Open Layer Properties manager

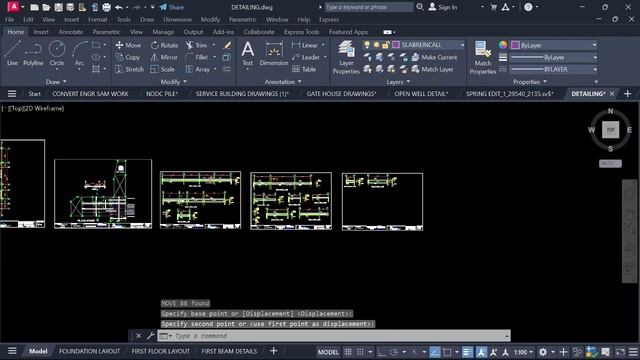(346, 57)
